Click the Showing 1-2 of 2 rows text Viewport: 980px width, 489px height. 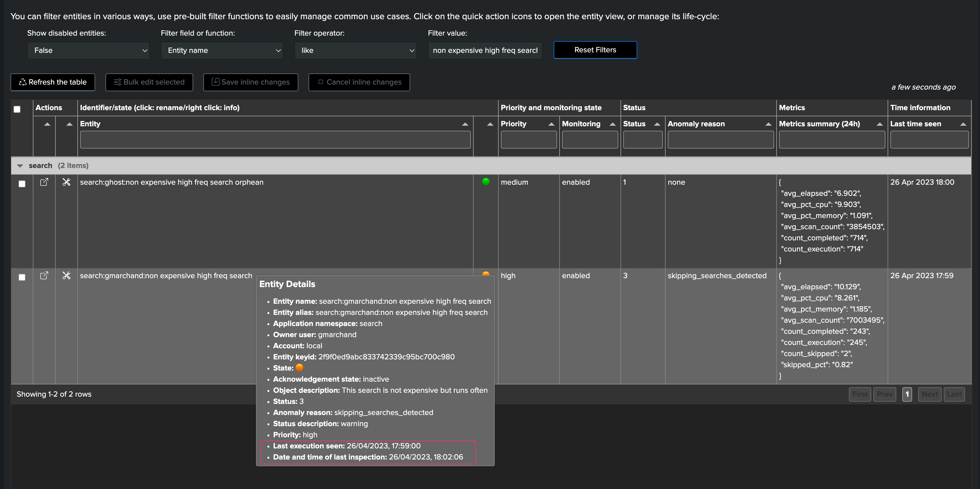(54, 394)
